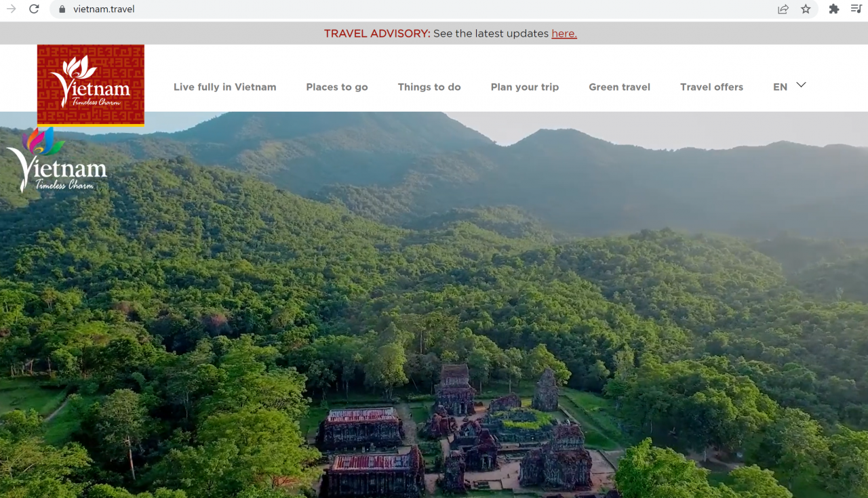868x498 pixels.
Task: Click inside the browser address bar
Action: pos(271,9)
